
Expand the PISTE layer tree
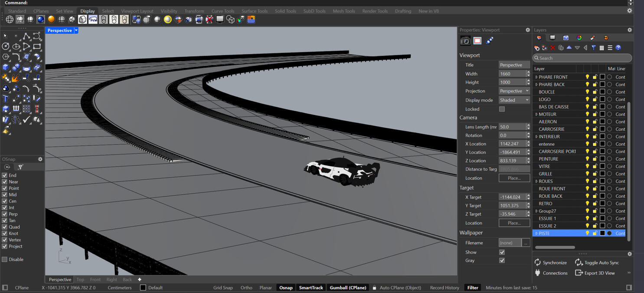[x=536, y=233]
